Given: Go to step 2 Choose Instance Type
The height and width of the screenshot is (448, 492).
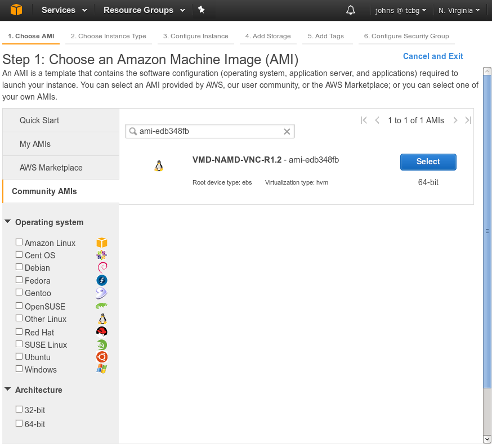Looking at the screenshot, I should pyautogui.click(x=109, y=36).
